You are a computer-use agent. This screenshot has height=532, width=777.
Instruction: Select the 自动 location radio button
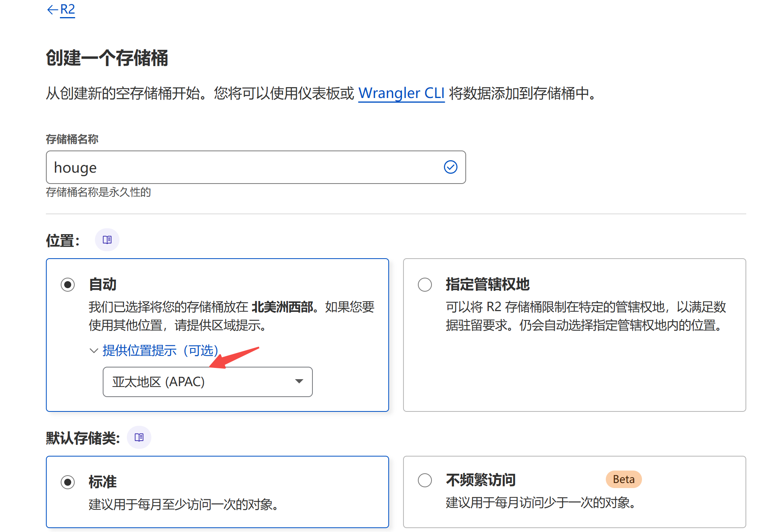(68, 285)
